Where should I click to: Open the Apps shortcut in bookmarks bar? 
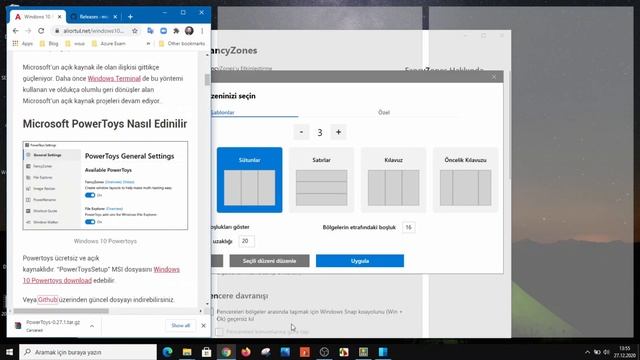point(23,43)
